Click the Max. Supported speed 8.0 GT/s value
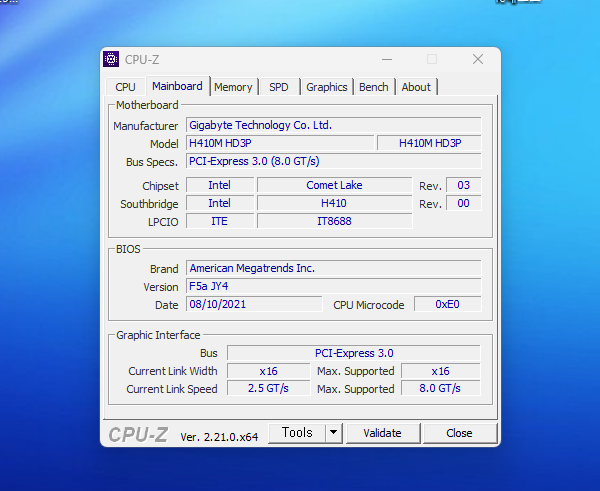The width and height of the screenshot is (600, 491). pyautogui.click(x=440, y=388)
